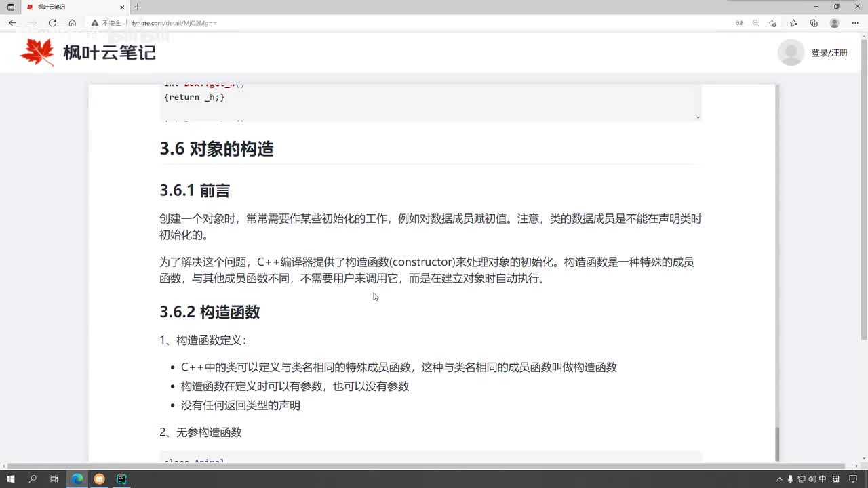The height and width of the screenshot is (488, 868).
Task: Add page to favorites with star-plus icon
Action: pos(772,23)
